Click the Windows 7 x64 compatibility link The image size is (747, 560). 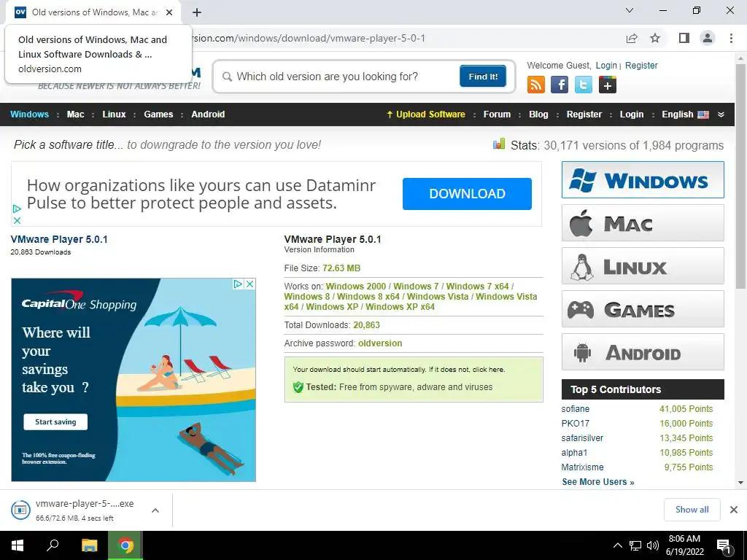477,286
